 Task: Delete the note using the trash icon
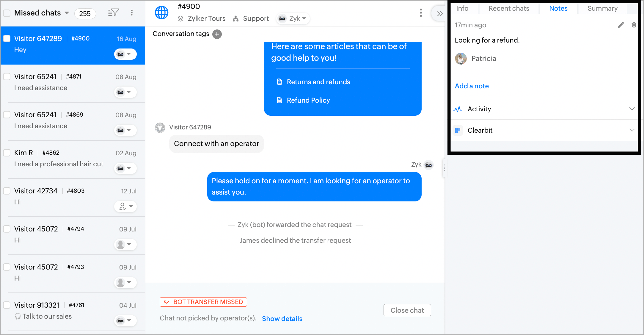pos(634,25)
